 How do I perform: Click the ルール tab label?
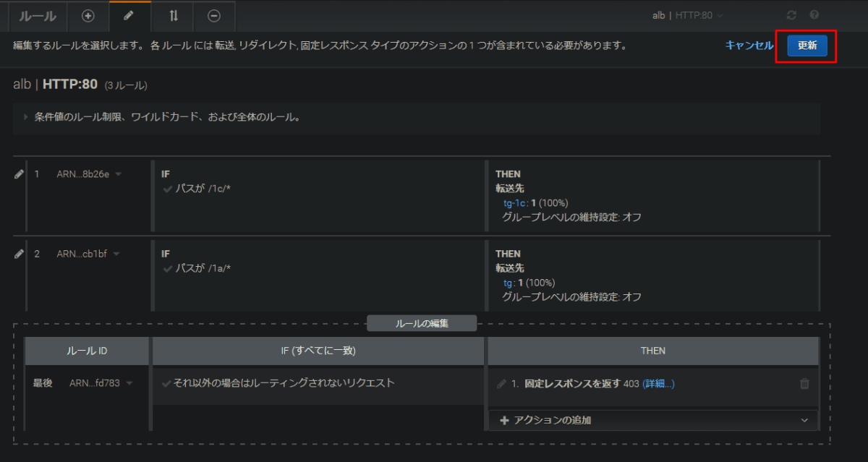[x=37, y=16]
